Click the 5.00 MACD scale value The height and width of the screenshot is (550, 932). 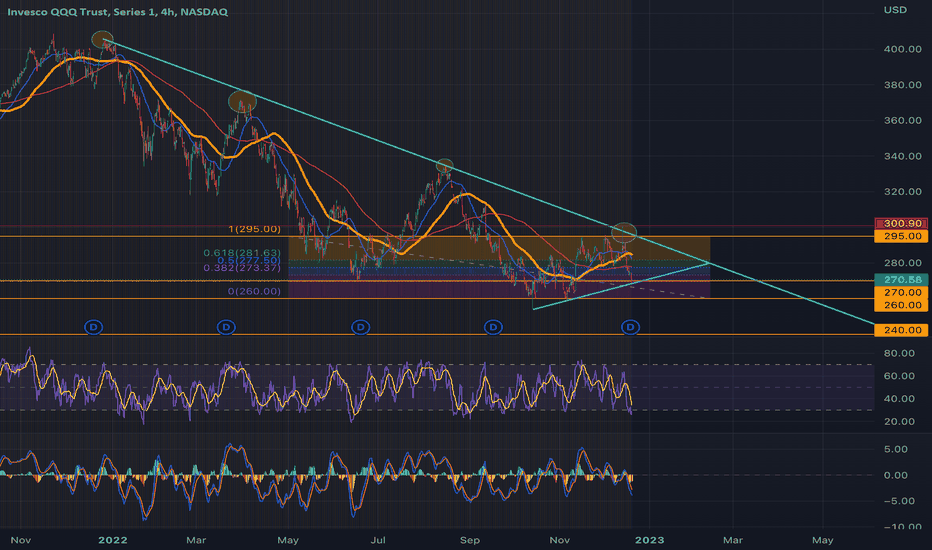coord(896,450)
